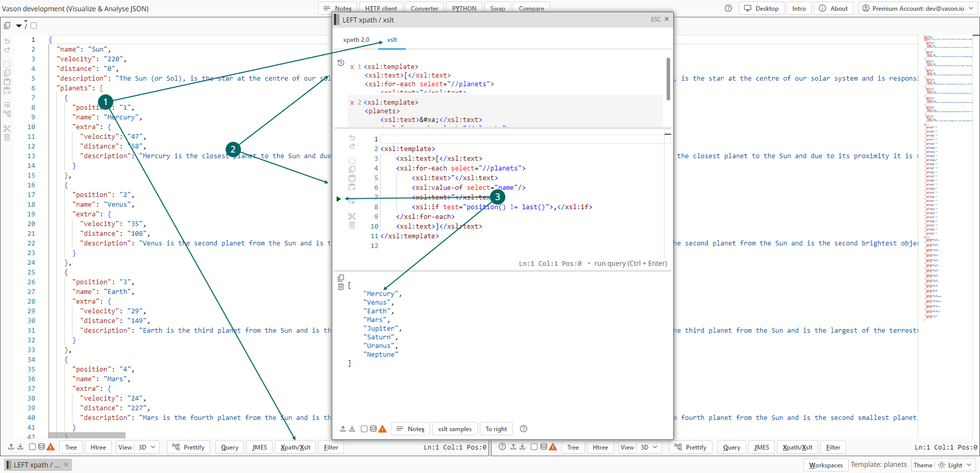The height and width of the screenshot is (473, 980).
Task: Enable the checkbox in the right panel toolbar
Action: 534,447
